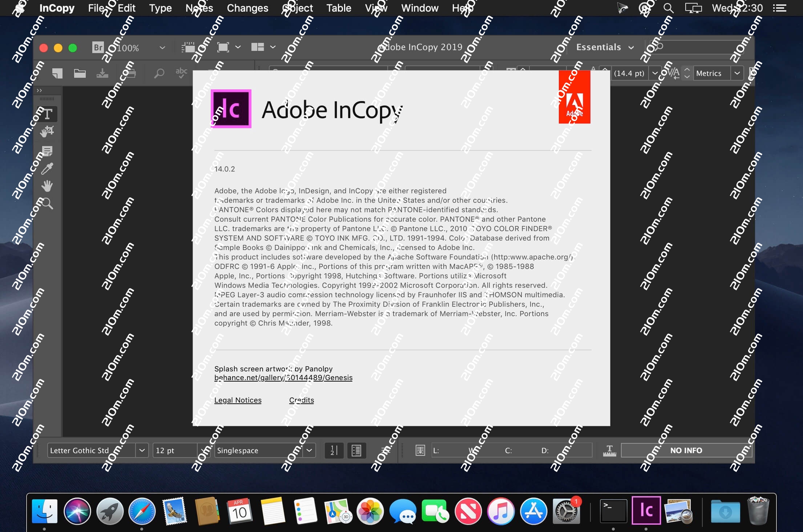Click the Find magnifier icon
Screen dimensions: 803x532
tap(159, 73)
